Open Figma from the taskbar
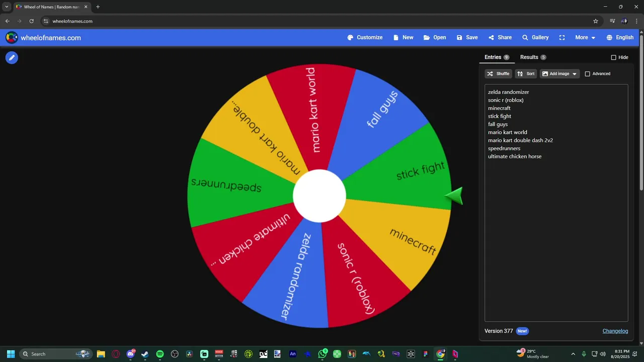The image size is (644, 362). (426, 354)
